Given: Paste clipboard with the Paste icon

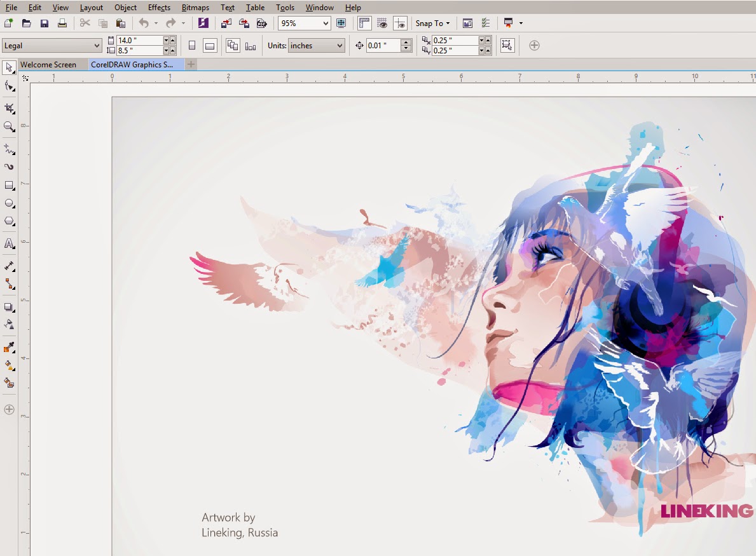Looking at the screenshot, I should coord(121,23).
